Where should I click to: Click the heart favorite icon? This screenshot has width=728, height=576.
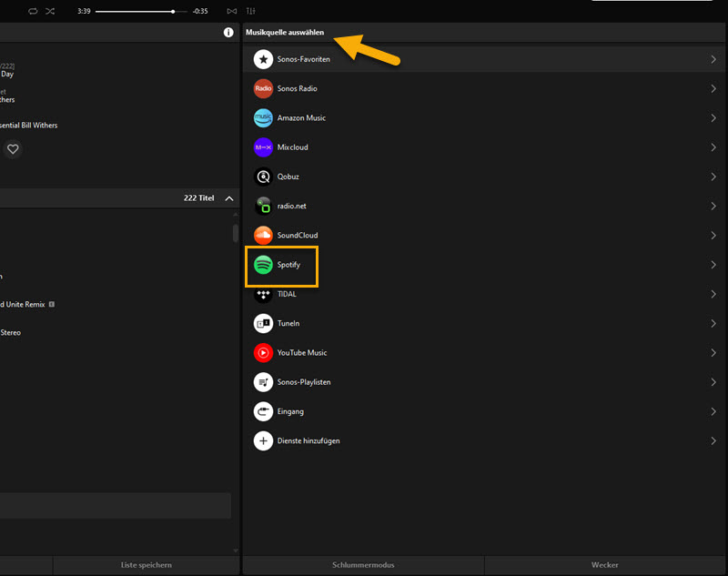point(13,149)
